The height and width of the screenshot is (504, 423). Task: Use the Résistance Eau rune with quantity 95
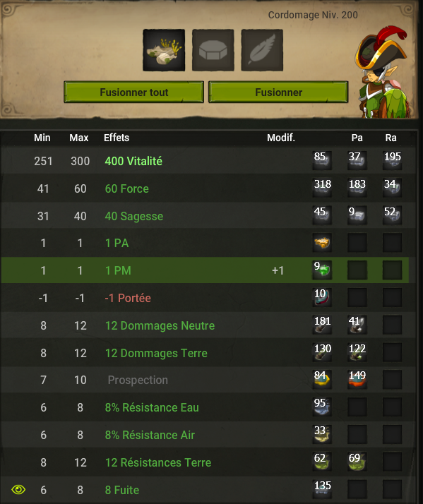[x=322, y=407]
